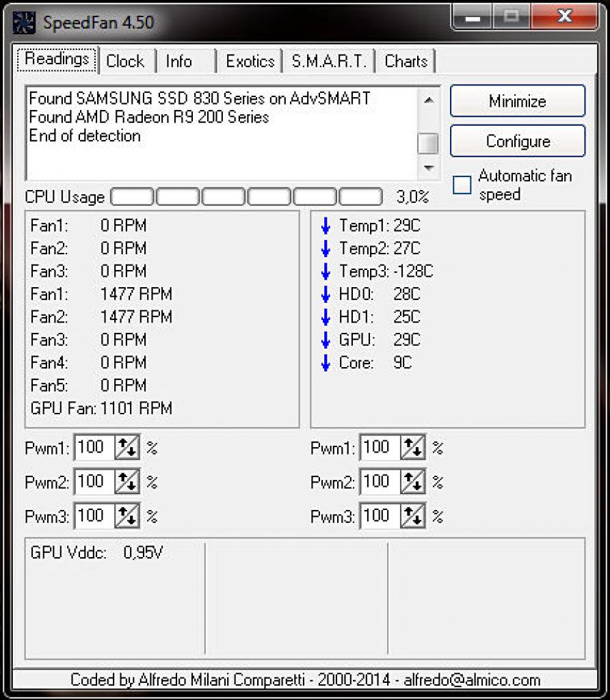Screen dimensions: 610x700
Task: Click the blue arrow icon beside HD1
Action: point(326,317)
